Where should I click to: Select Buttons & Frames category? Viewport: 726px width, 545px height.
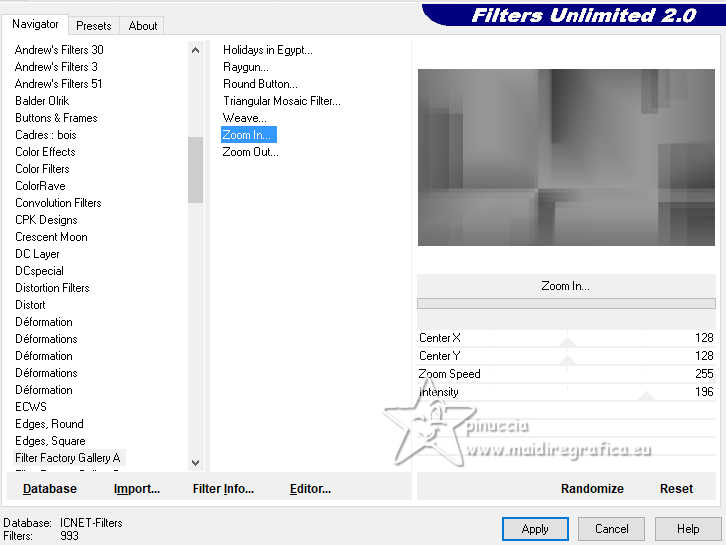(56, 118)
